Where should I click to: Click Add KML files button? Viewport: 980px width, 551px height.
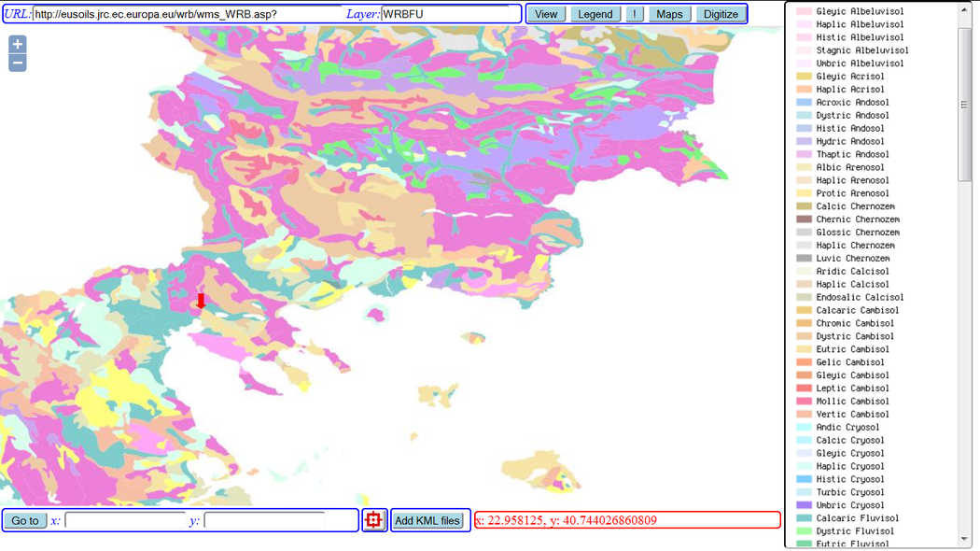coord(427,520)
